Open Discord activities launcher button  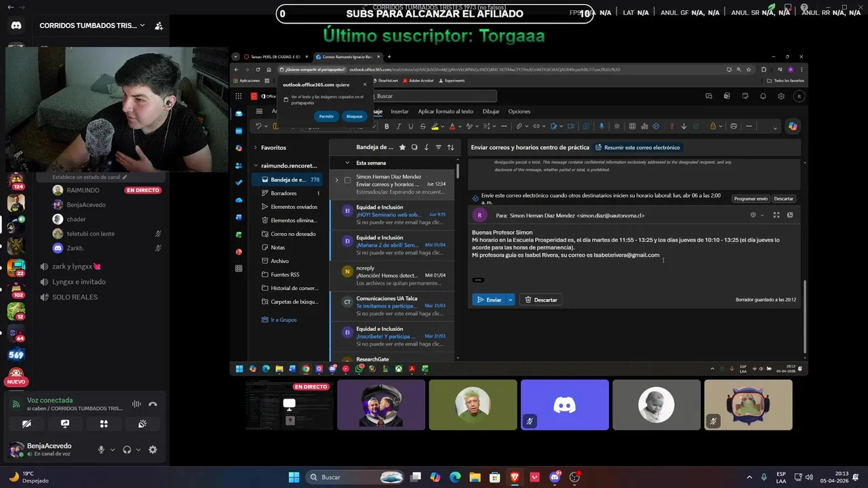[x=104, y=424]
